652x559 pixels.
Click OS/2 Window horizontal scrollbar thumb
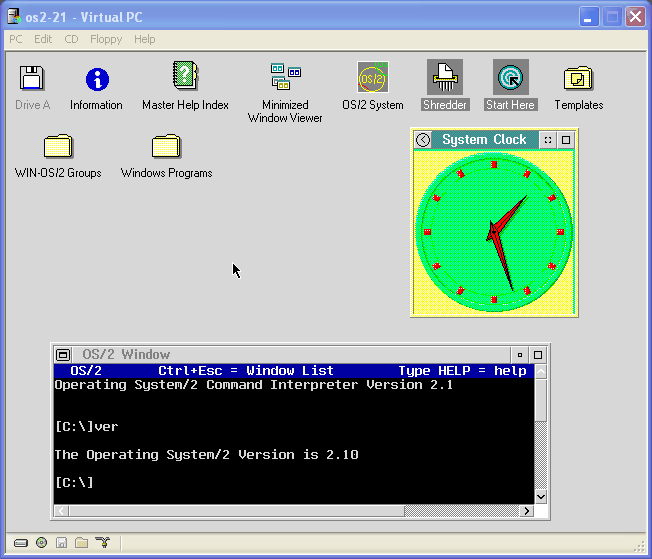[237, 511]
